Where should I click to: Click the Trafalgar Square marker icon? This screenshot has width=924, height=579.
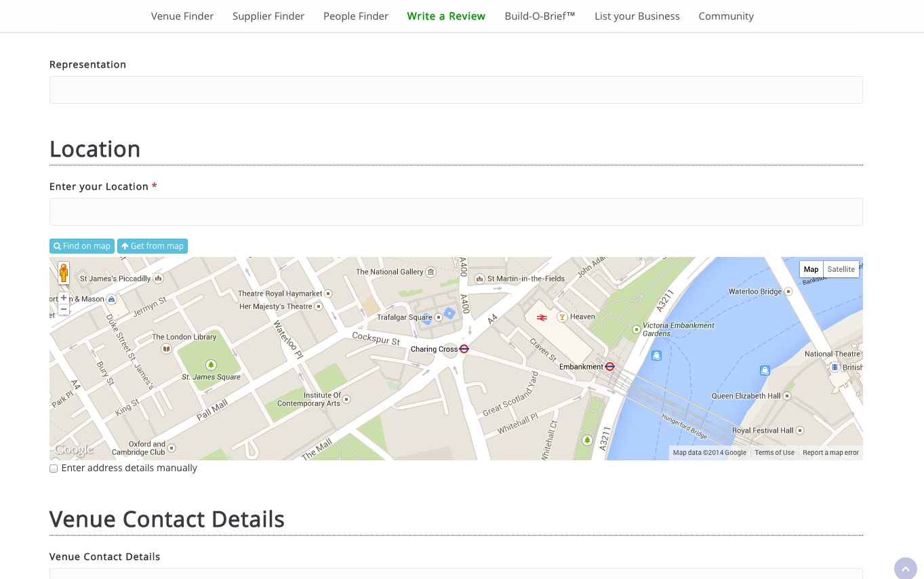coord(438,317)
